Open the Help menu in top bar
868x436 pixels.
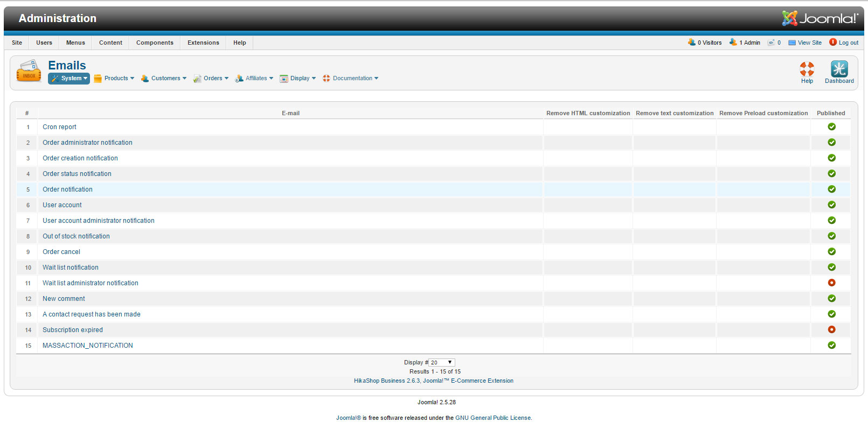(240, 43)
